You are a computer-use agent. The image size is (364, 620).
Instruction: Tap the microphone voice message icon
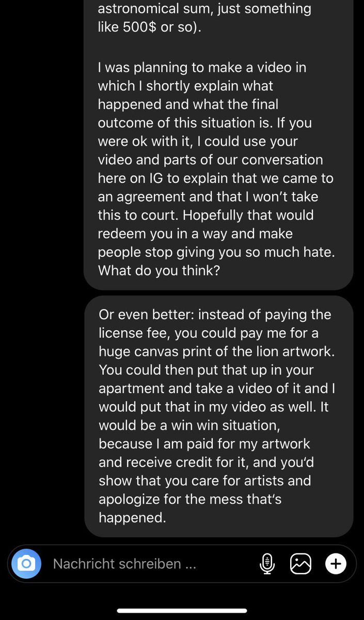click(x=266, y=564)
